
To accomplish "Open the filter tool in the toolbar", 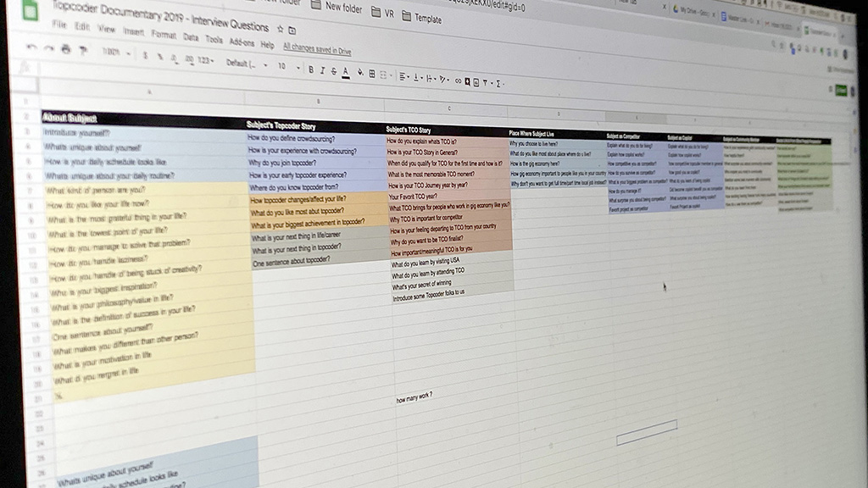I will point(487,83).
